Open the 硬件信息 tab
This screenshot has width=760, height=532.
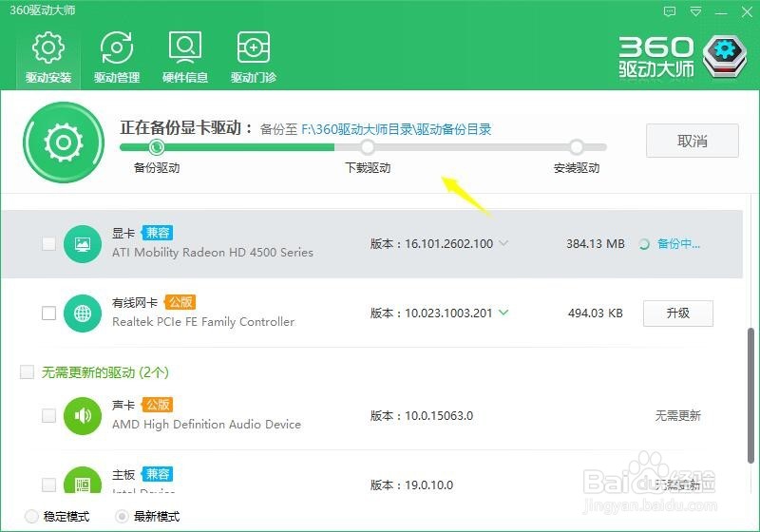(x=185, y=58)
